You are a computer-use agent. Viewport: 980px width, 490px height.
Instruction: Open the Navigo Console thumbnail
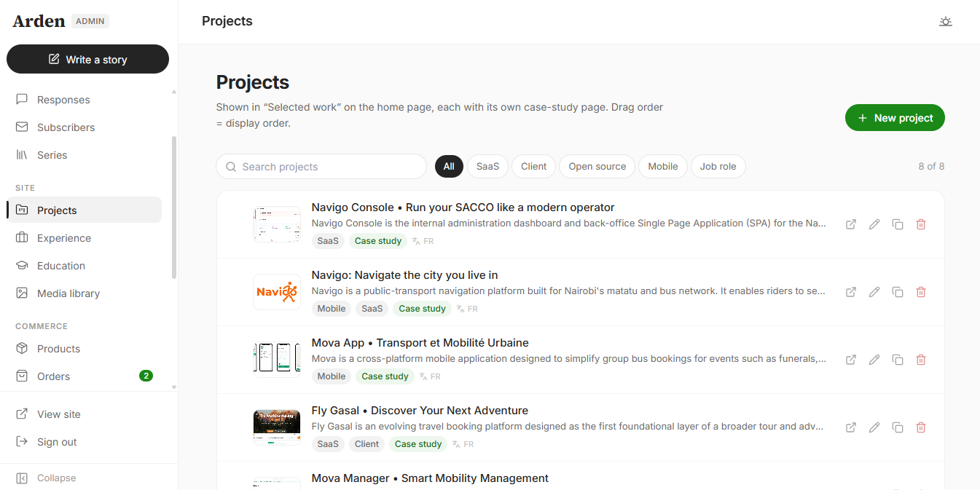(277, 224)
